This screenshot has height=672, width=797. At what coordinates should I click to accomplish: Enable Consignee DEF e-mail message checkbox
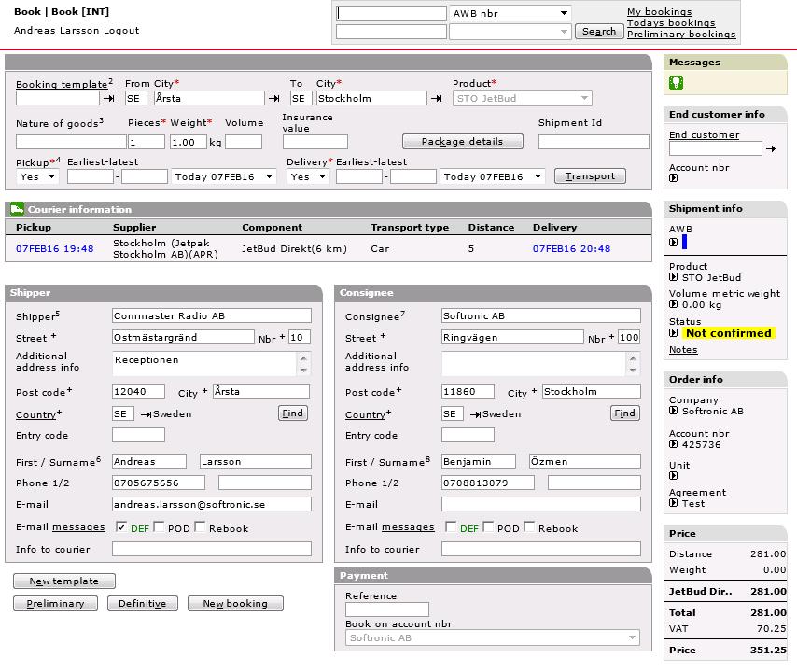click(451, 526)
